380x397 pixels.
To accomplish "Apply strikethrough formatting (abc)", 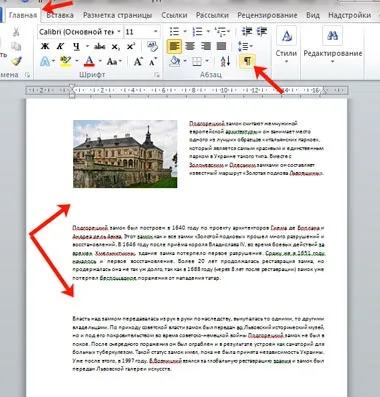I will tap(100, 47).
